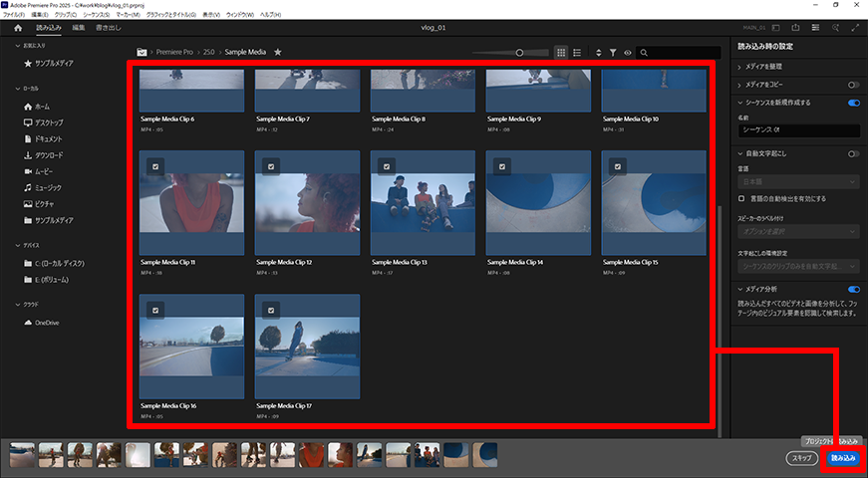Open the media filter funnel icon
868x478 pixels.
tap(613, 52)
